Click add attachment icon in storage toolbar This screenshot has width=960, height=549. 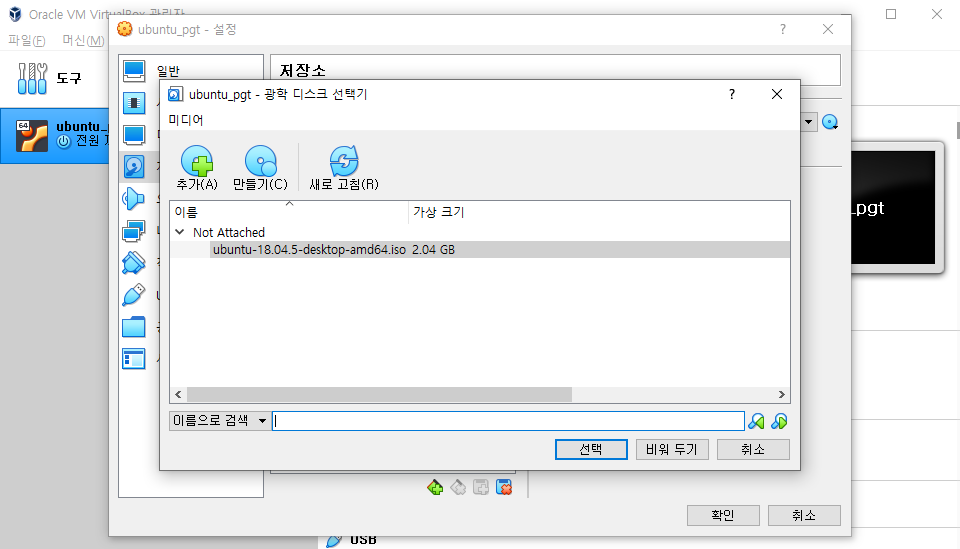click(481, 487)
